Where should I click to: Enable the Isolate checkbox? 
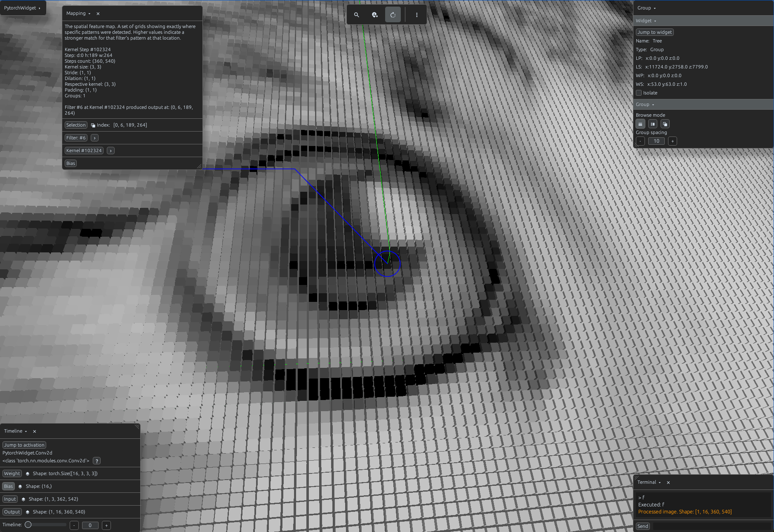pyautogui.click(x=639, y=93)
